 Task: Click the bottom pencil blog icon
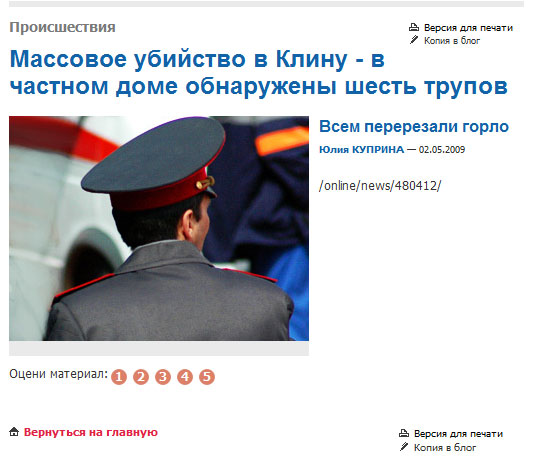[x=404, y=446]
